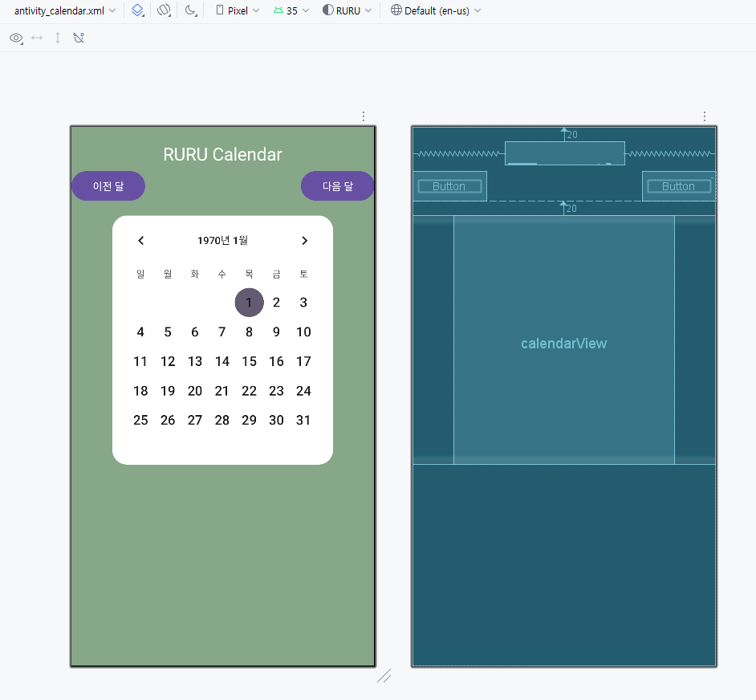756x700 pixels.
Task: Select the title TextView in blueprint
Action: pos(564,153)
